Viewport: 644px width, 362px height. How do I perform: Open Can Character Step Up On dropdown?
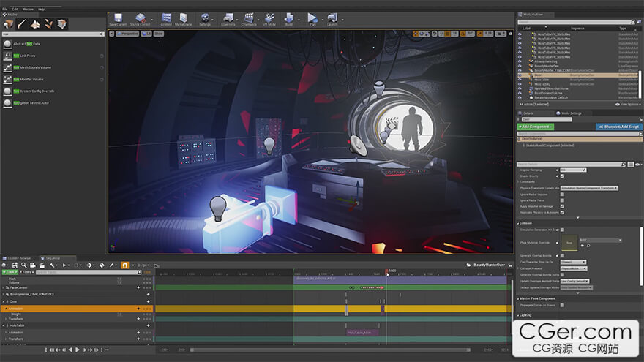(x=573, y=262)
